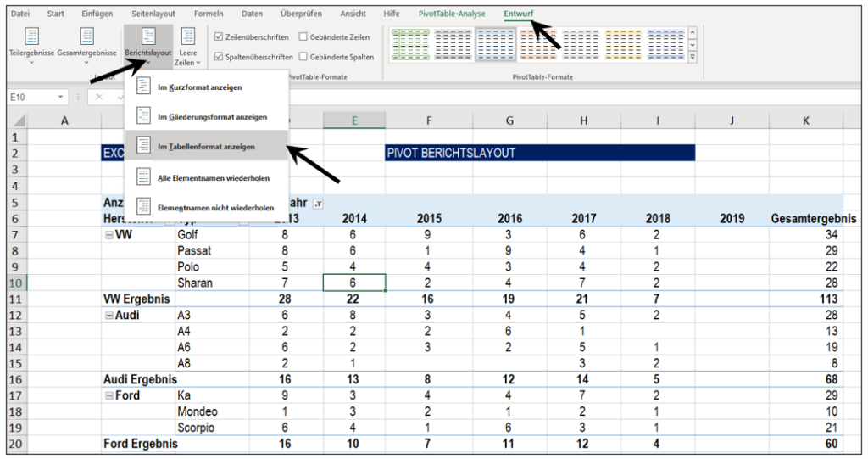The height and width of the screenshot is (459, 868).
Task: Switch to the Daten tab
Action: (252, 14)
